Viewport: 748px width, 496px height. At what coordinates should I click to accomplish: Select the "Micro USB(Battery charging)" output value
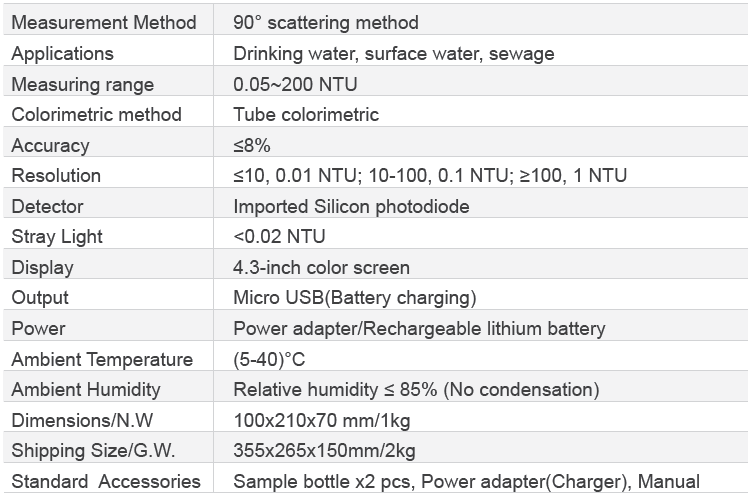tap(354, 298)
